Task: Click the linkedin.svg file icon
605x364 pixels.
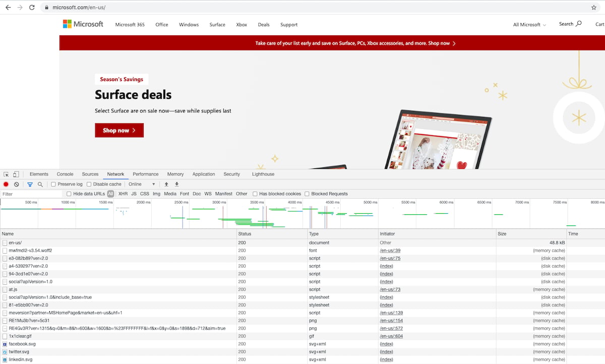Action: tap(5, 359)
